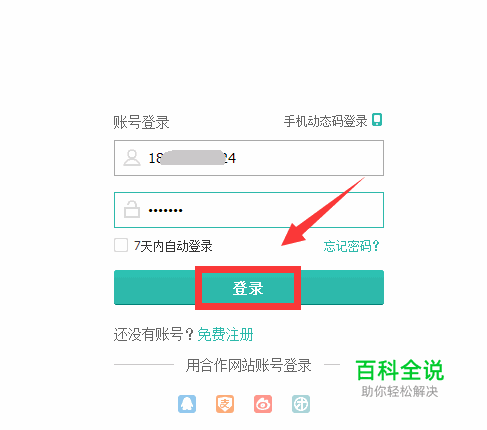
Task: Switch to 手机动态码登录 mode
Action: point(325,121)
